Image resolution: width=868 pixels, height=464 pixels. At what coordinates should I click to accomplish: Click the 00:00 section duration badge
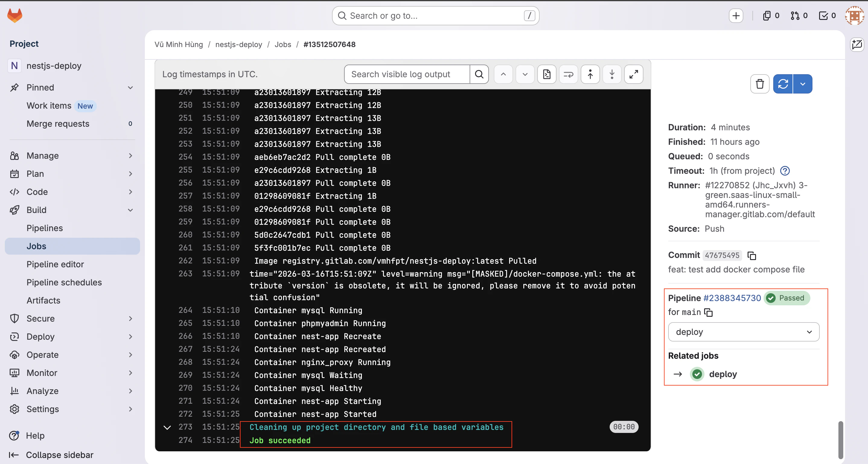click(624, 427)
